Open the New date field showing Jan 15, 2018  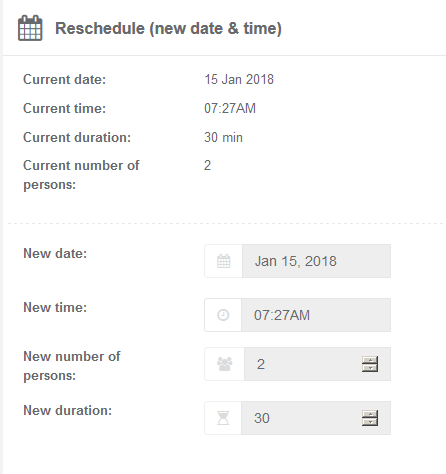point(316,261)
